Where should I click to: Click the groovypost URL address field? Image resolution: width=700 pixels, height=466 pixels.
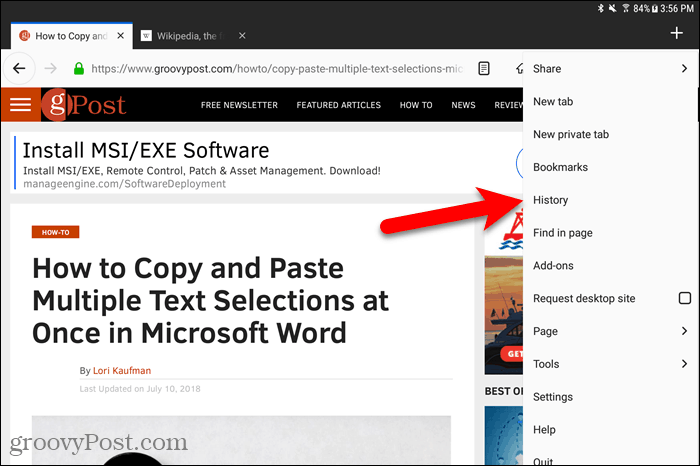coord(277,69)
